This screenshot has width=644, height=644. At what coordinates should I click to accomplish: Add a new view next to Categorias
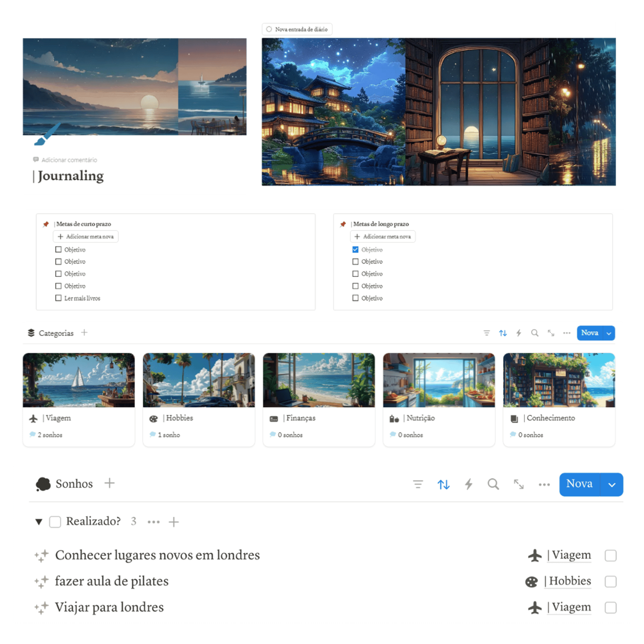click(x=84, y=332)
